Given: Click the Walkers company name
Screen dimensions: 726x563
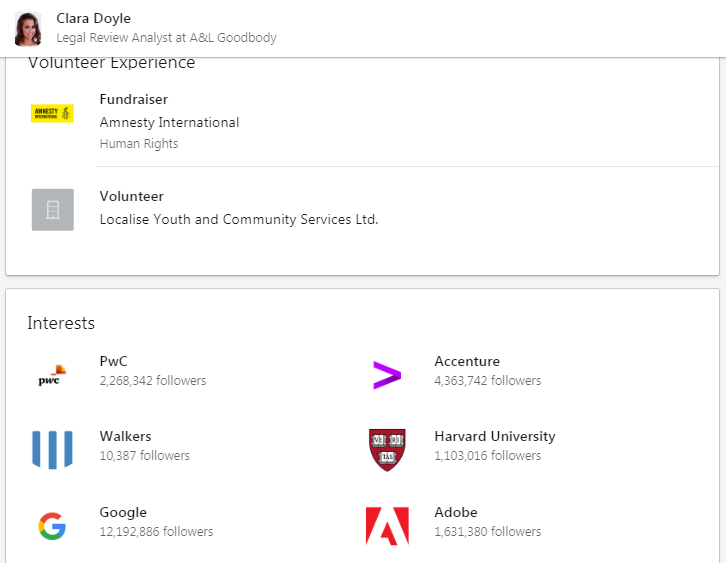Looking at the screenshot, I should pyautogui.click(x=125, y=436).
